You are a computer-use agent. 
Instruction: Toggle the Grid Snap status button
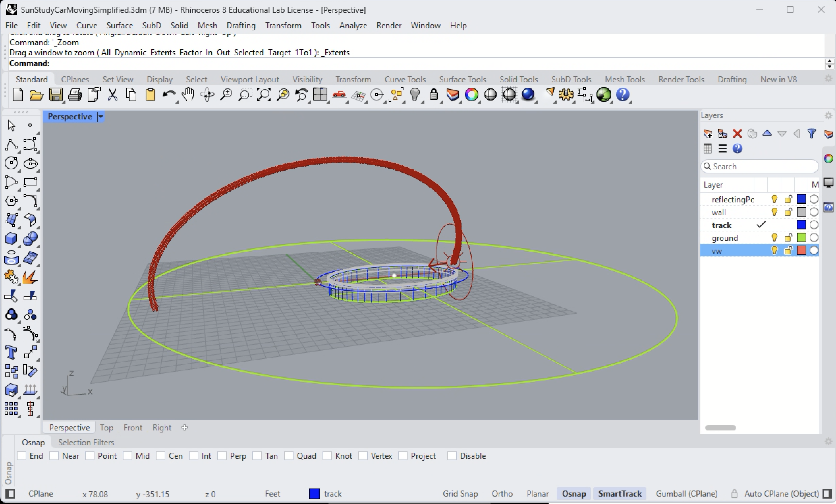[460, 494]
